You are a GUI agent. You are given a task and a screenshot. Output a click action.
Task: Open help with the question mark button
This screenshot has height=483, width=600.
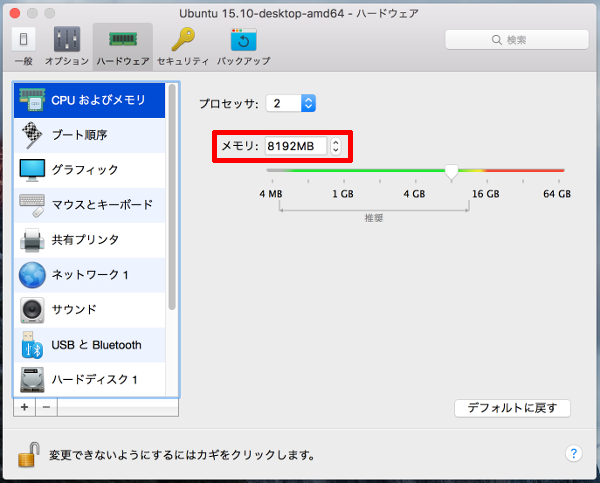pos(573,454)
